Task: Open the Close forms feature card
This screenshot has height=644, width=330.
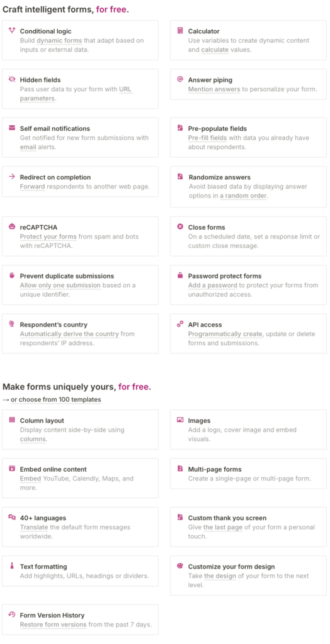Action: point(248,236)
